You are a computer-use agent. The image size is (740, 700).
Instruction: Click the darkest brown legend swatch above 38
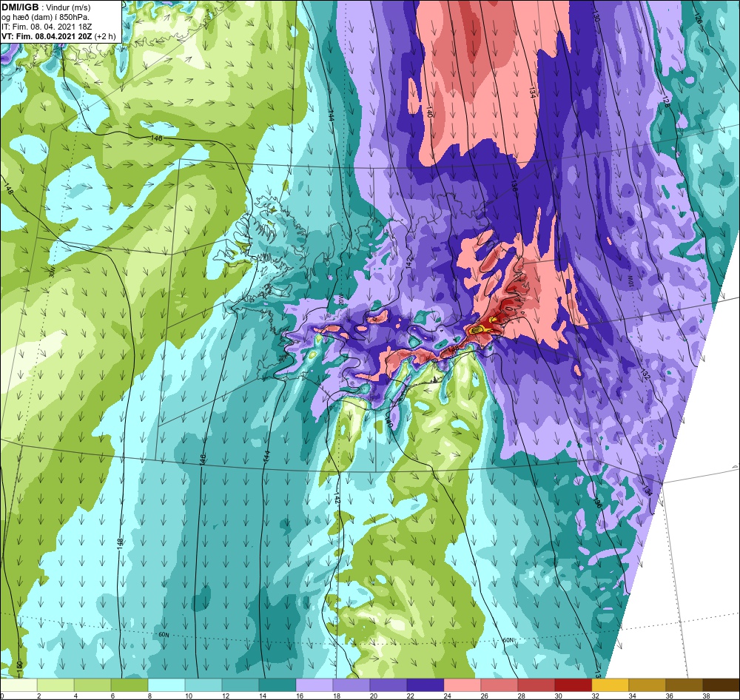coord(721,685)
